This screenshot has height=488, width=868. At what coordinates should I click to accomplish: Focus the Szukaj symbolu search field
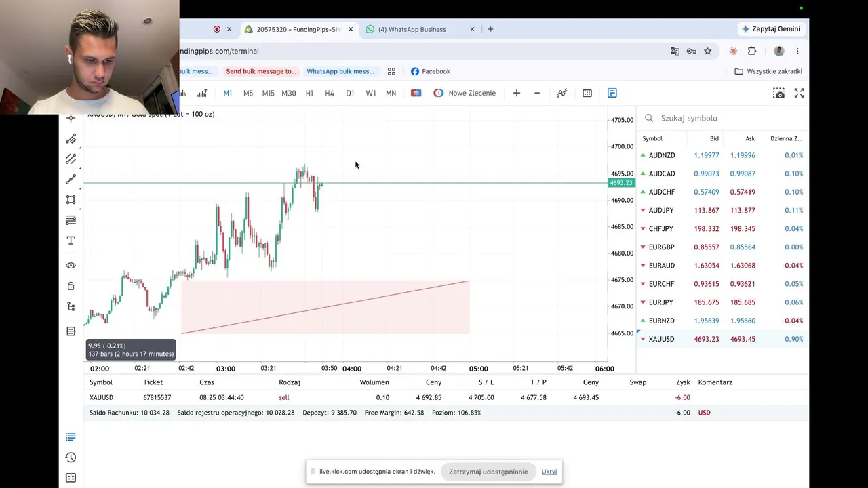coord(723,118)
